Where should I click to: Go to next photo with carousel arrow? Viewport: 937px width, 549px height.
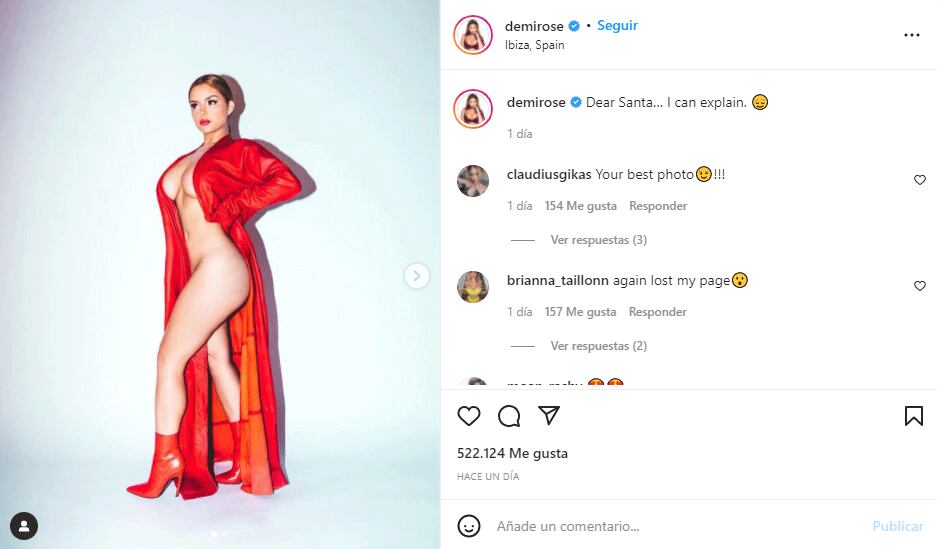tap(417, 276)
